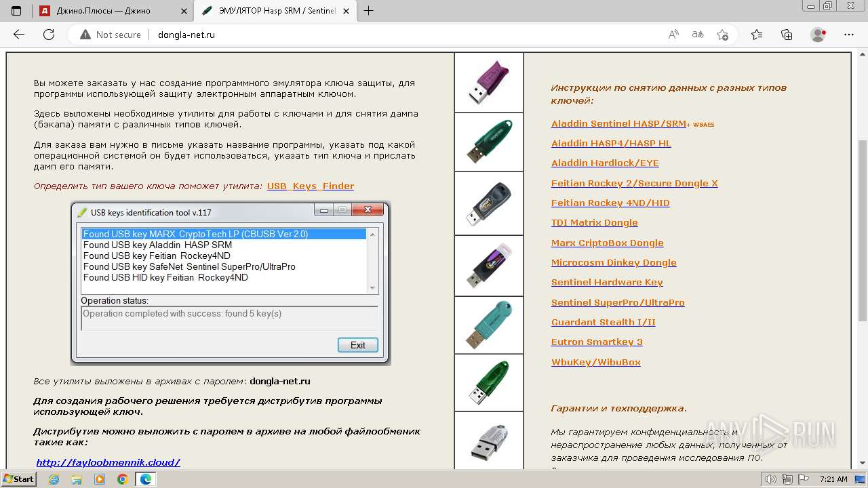Open the Guardant Stealth I/II link

pos(604,323)
